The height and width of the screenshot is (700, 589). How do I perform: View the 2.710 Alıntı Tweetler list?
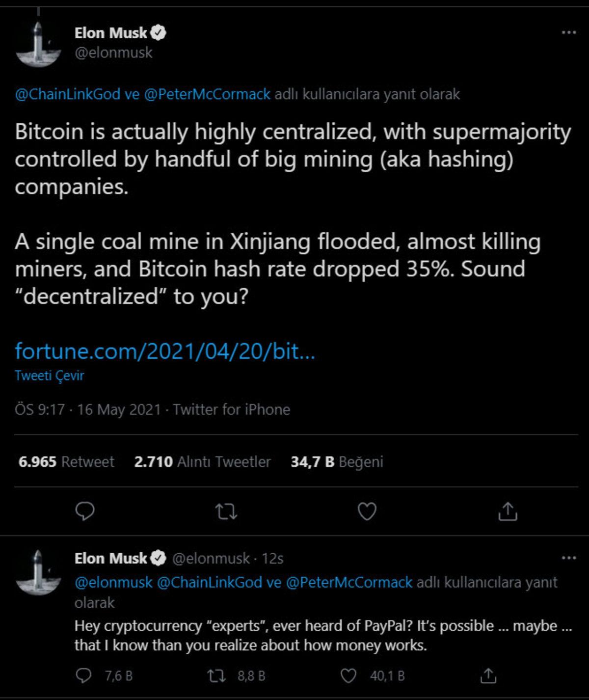(202, 461)
